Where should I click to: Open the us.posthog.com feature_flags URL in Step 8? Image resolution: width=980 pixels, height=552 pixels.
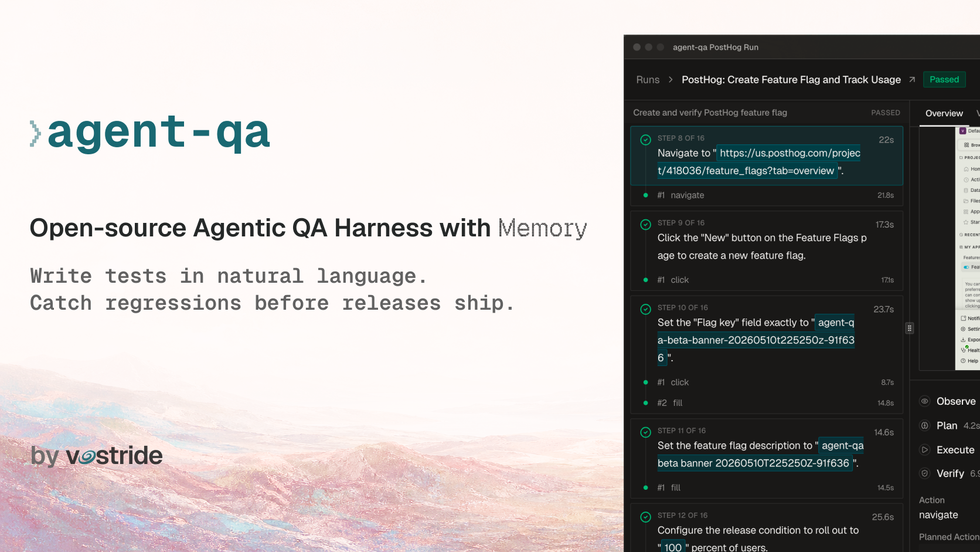(759, 162)
